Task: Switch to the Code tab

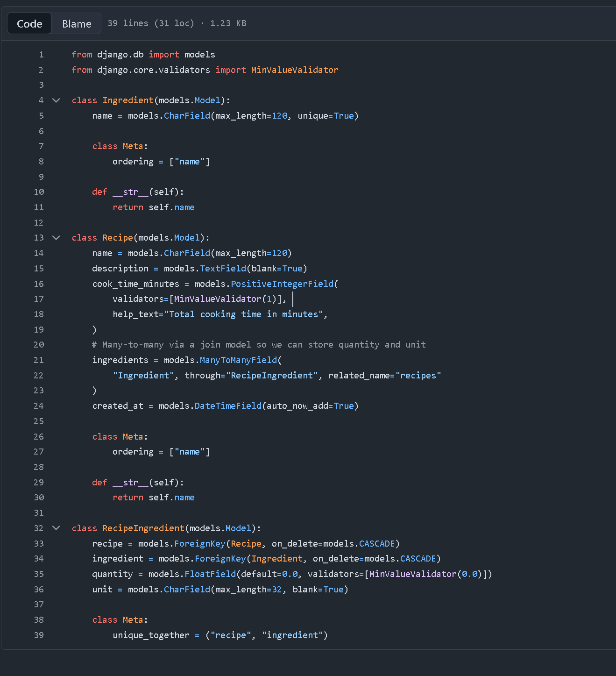Action: click(29, 23)
